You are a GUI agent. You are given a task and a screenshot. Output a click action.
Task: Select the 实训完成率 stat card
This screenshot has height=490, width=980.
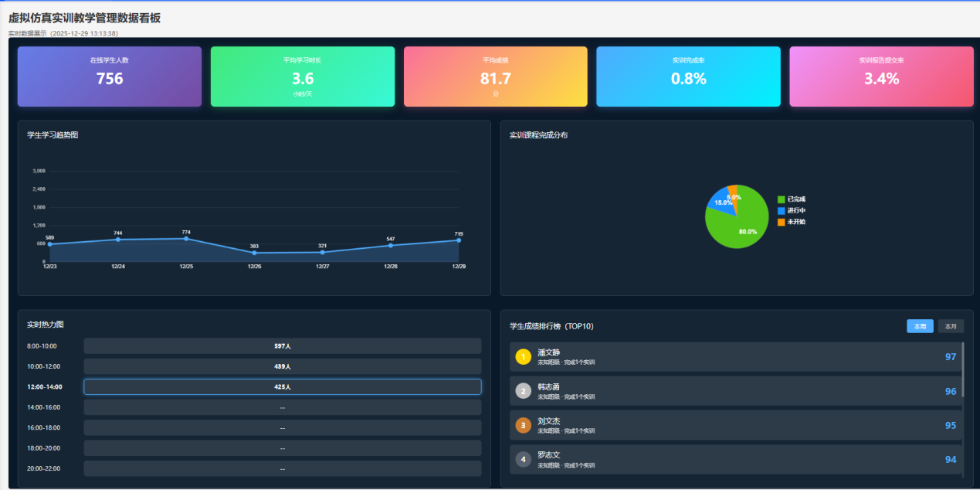click(x=688, y=77)
